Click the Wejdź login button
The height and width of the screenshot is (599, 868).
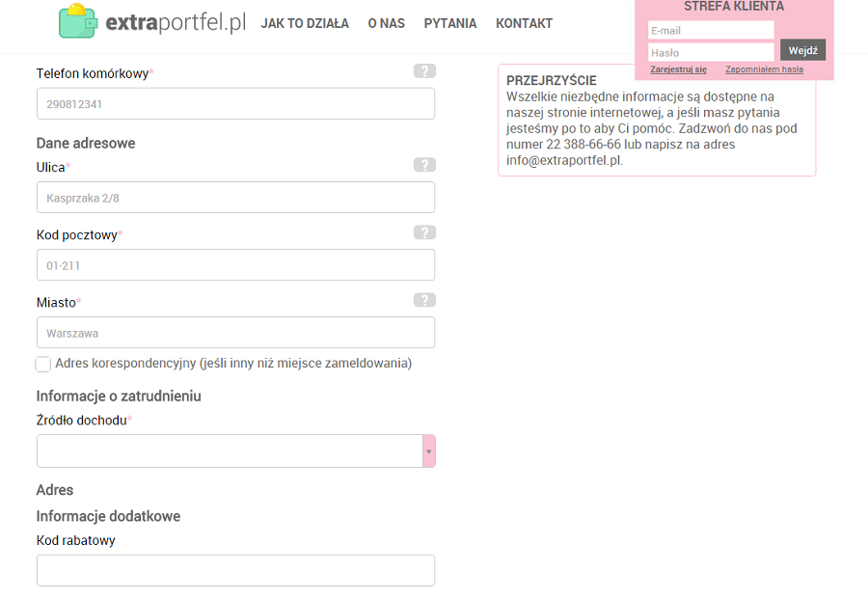802,50
